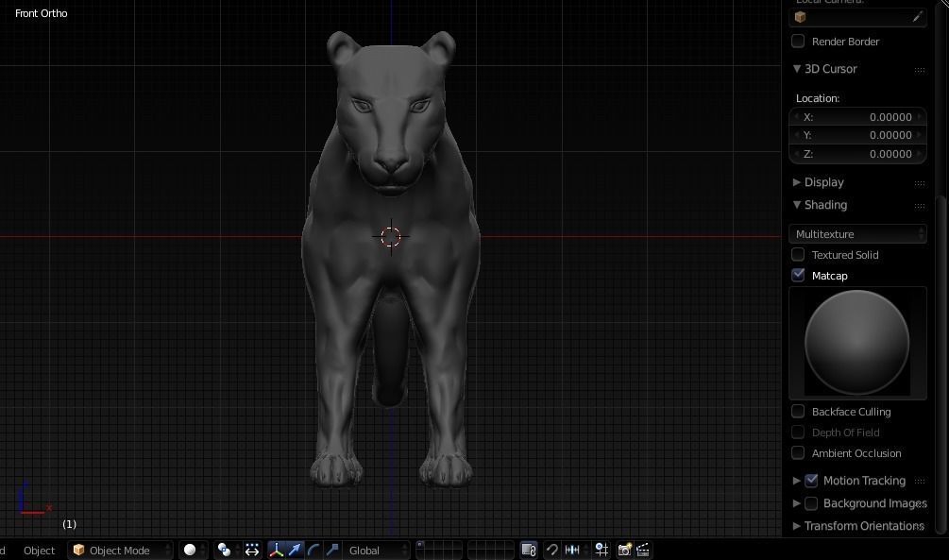Tick the Depth Of Field checkbox

798,432
